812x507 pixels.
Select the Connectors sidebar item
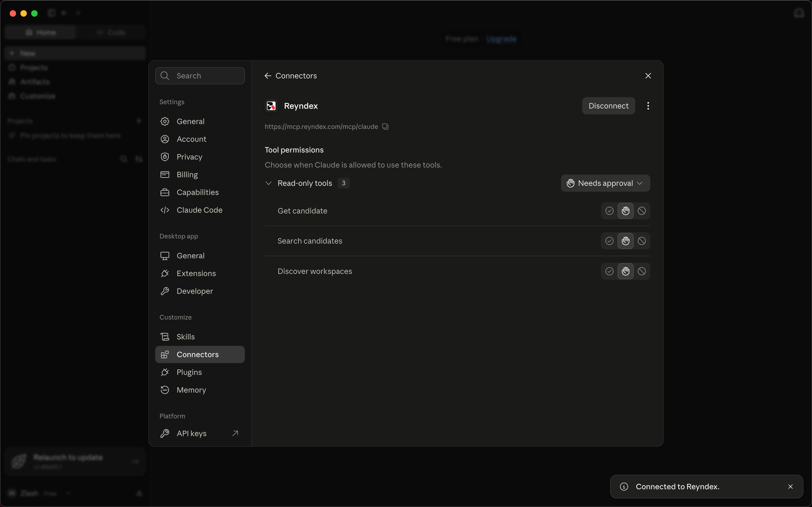pyautogui.click(x=200, y=354)
